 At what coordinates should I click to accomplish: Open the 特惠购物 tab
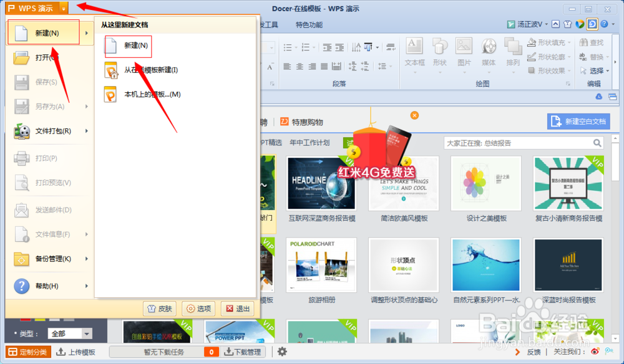(x=302, y=122)
